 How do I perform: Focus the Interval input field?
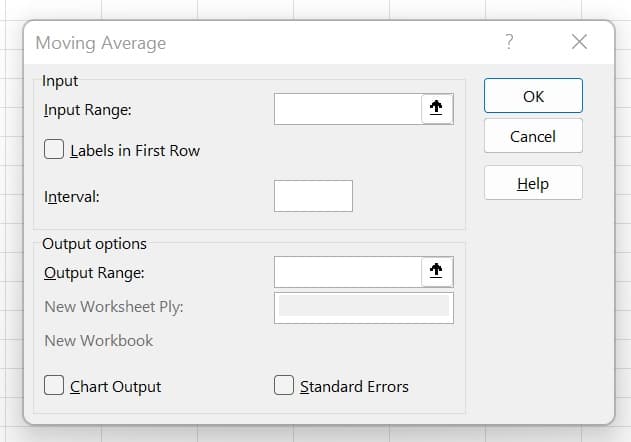click(x=313, y=196)
